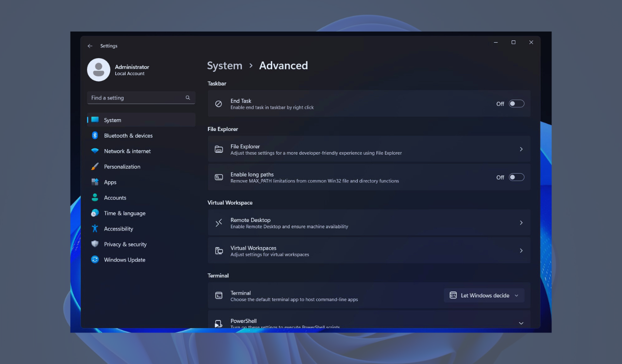This screenshot has width=622, height=364.
Task: Click the System monitor icon in sidebar
Action: coord(95,120)
